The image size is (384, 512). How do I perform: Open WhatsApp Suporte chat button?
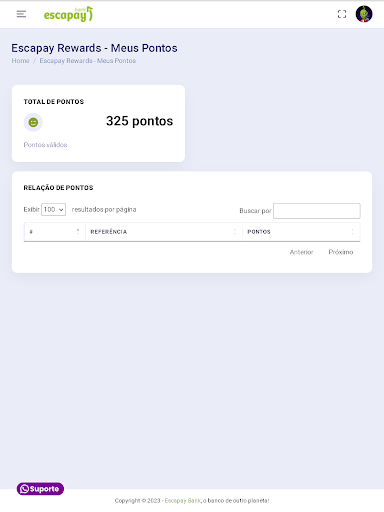(x=40, y=489)
